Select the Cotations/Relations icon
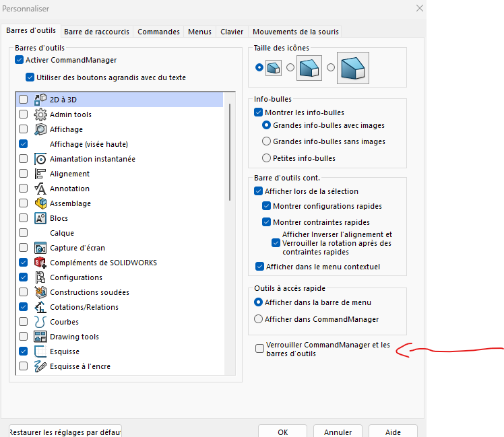This screenshot has width=504, height=437. [x=40, y=307]
